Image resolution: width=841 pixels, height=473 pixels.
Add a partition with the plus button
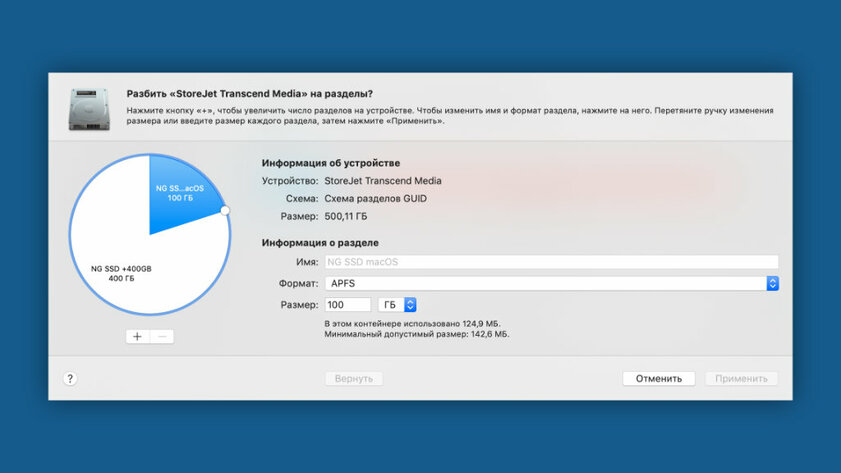137,336
